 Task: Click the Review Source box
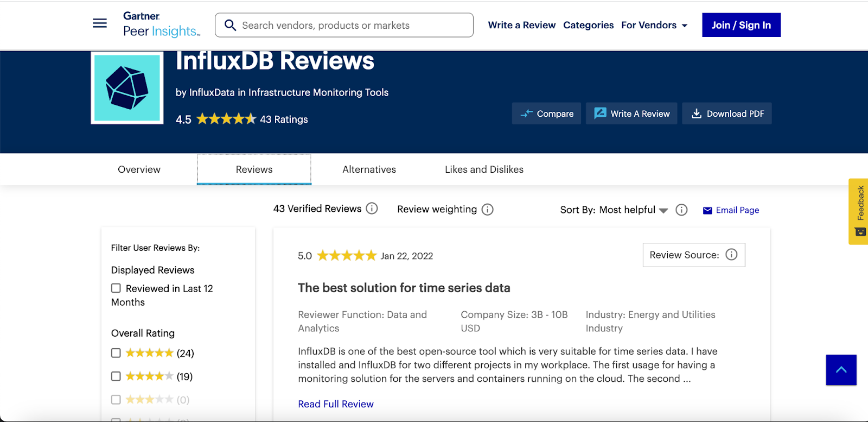(694, 255)
